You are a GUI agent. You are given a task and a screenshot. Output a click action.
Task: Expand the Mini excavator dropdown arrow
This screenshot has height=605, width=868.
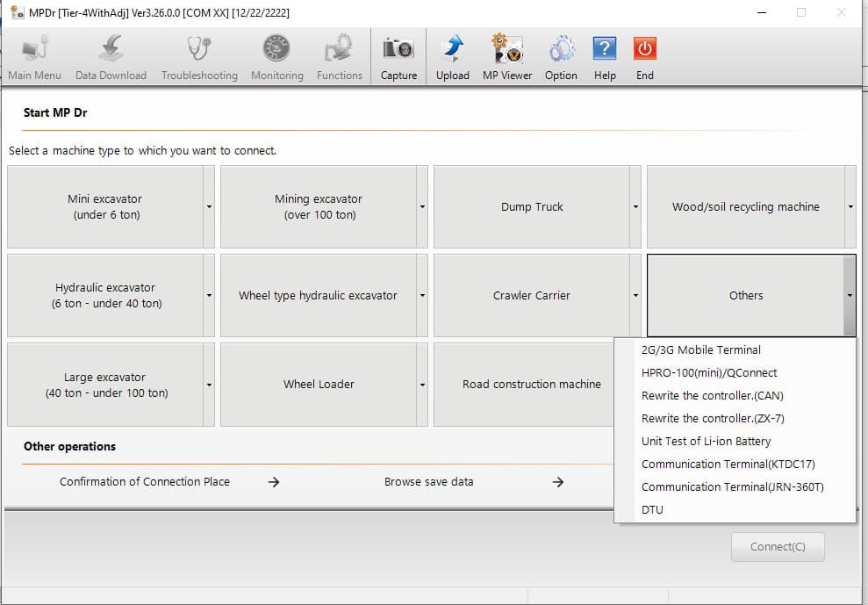[208, 206]
